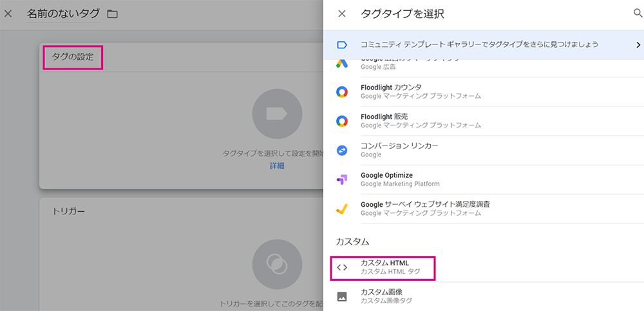Click the folder icon beside tag name
Image resolution: width=644 pixels, height=311 pixels.
112,14
